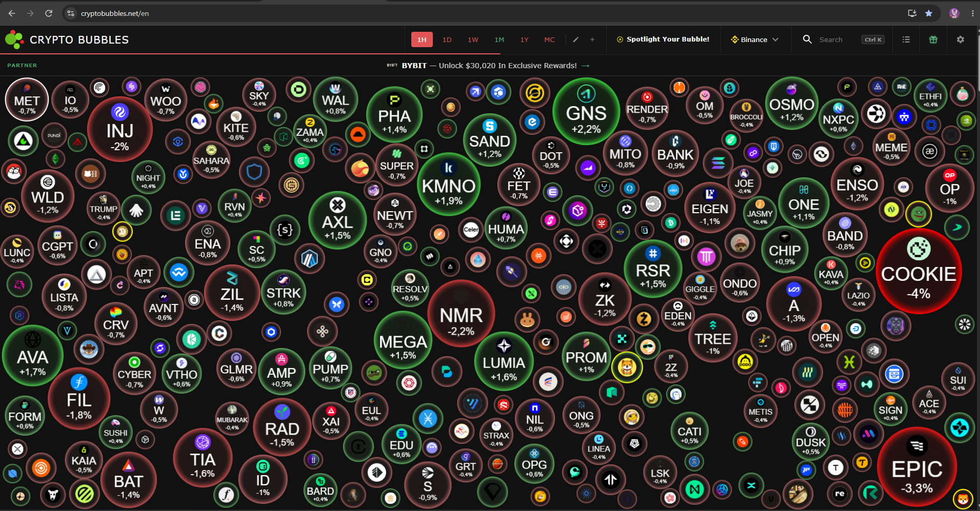Select the RSR +1,5% bubble

[x=653, y=269]
